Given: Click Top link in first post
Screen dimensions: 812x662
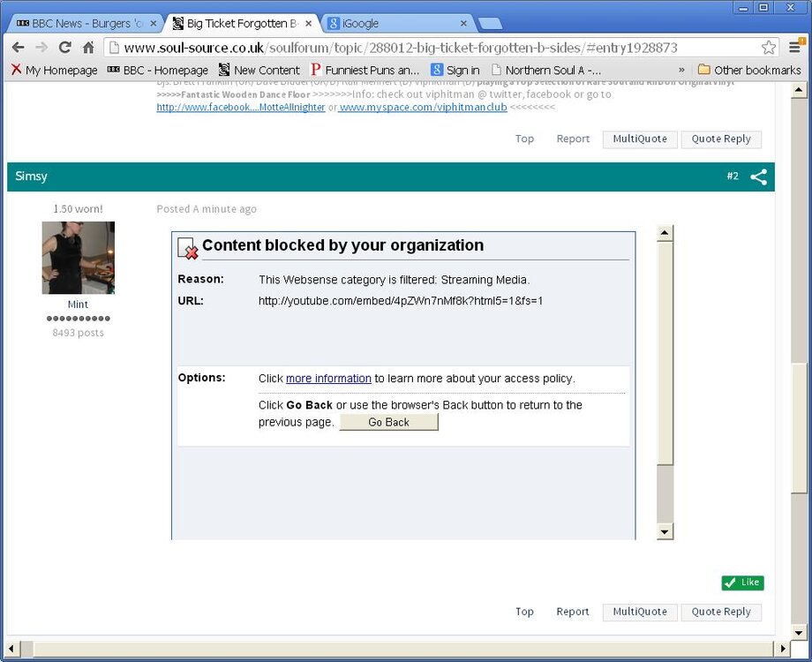Looking at the screenshot, I should 524,139.
